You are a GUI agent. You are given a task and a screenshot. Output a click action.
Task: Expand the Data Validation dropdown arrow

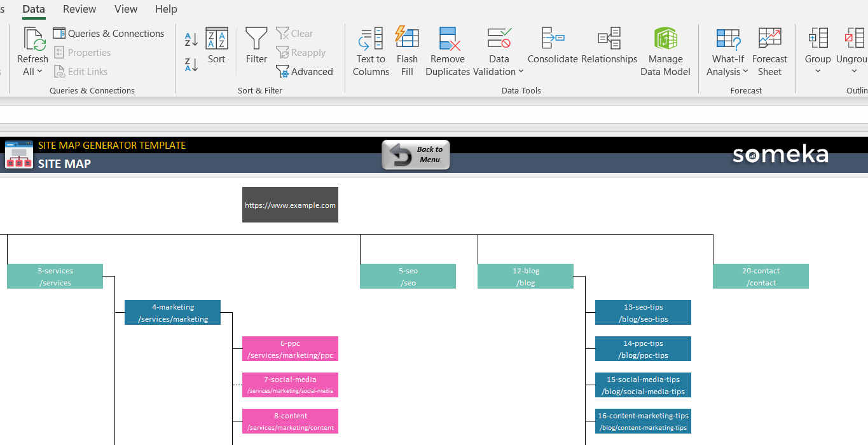pos(521,72)
